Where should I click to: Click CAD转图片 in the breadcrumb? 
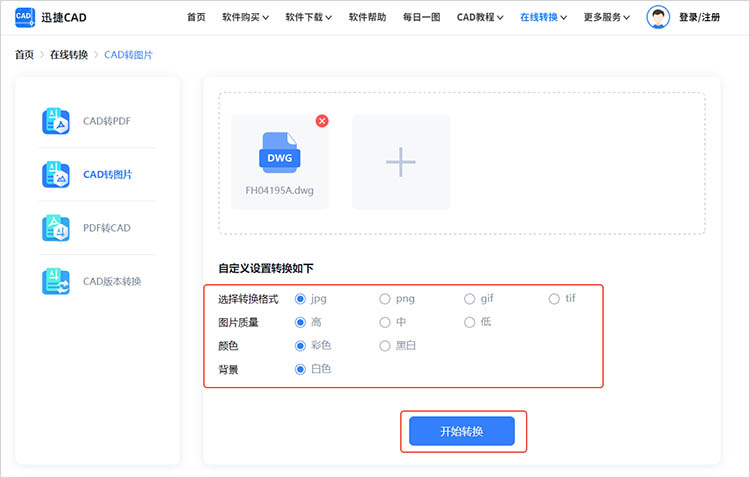[x=128, y=55]
